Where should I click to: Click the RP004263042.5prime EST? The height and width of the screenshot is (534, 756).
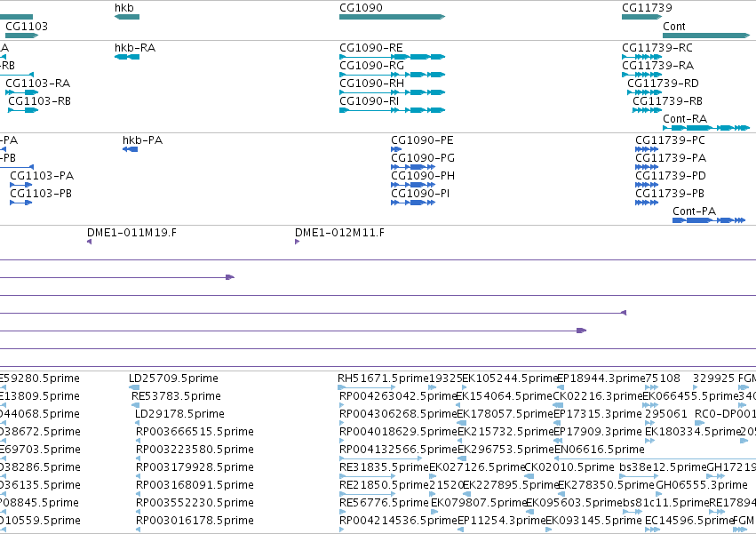[342, 405]
